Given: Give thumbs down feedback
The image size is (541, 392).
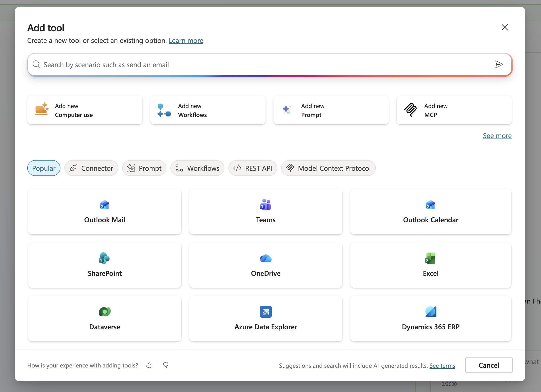Looking at the screenshot, I should coord(166,365).
